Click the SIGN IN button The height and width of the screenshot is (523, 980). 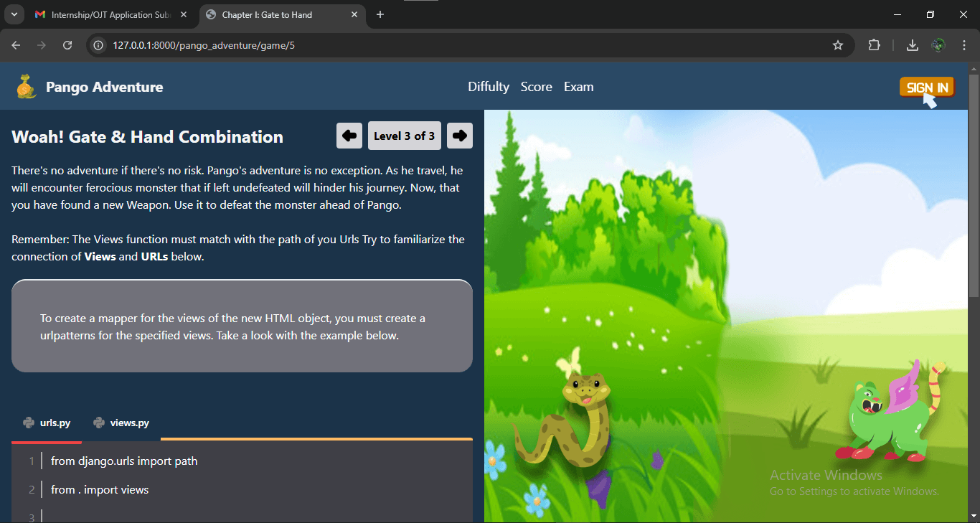pos(927,88)
